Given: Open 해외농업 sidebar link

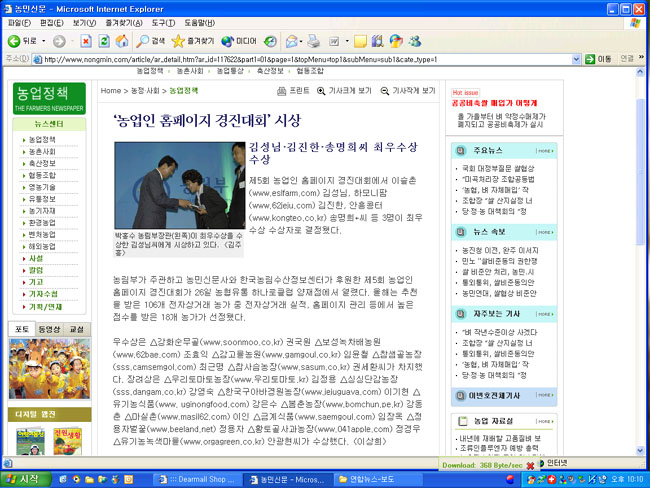Looking at the screenshot, I should [x=42, y=246].
